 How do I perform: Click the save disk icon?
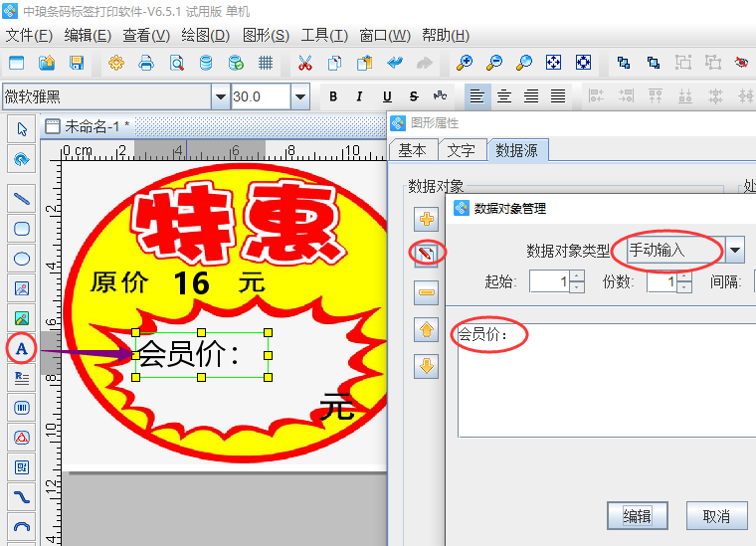click(x=76, y=63)
